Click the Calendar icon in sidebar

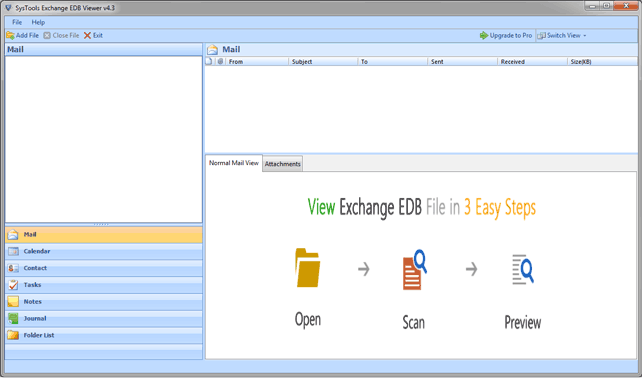(x=13, y=251)
